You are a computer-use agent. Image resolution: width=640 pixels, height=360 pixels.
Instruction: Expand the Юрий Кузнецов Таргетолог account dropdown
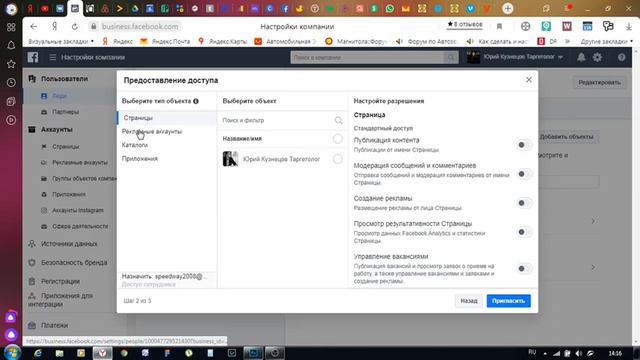pyautogui.click(x=560, y=57)
